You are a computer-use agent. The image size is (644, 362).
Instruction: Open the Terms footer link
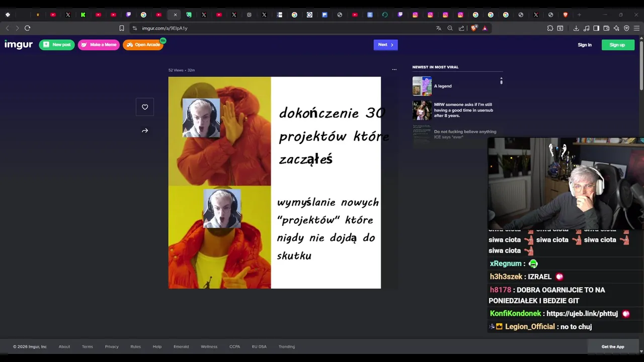pos(88,346)
